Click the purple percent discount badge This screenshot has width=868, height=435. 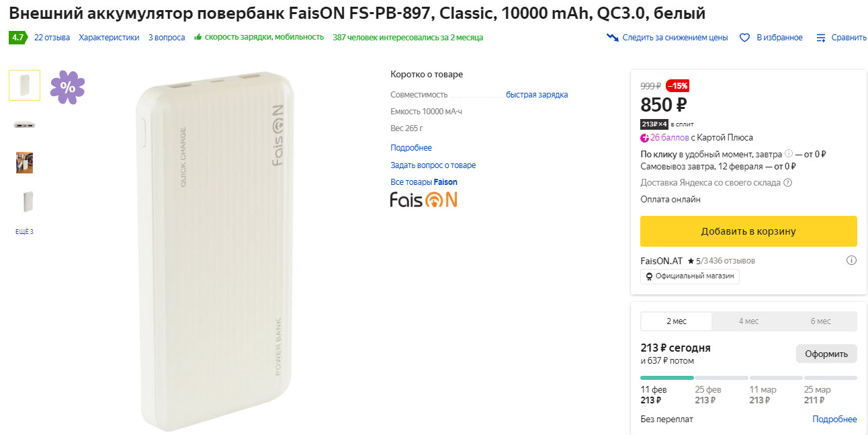pos(67,87)
